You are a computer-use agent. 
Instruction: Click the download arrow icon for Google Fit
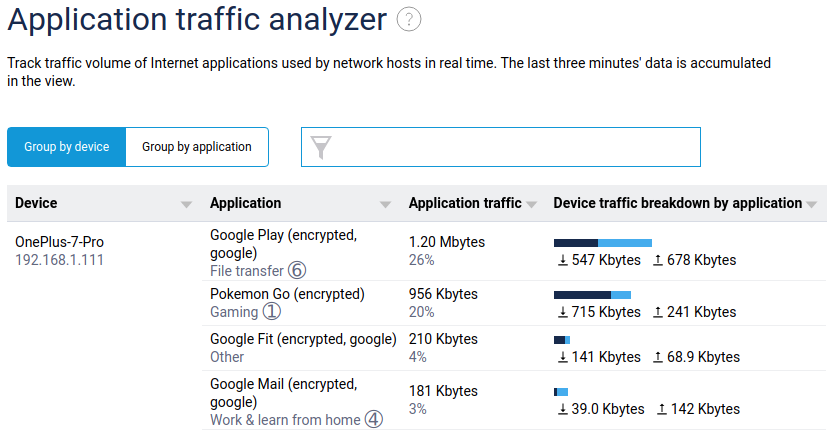pyautogui.click(x=563, y=357)
